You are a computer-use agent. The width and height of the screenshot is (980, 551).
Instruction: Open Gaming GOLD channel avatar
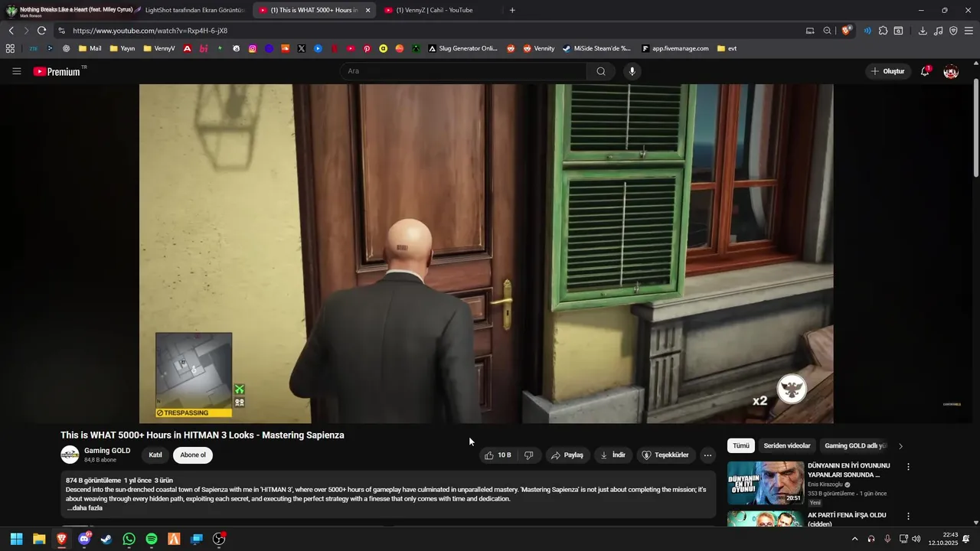pyautogui.click(x=70, y=455)
